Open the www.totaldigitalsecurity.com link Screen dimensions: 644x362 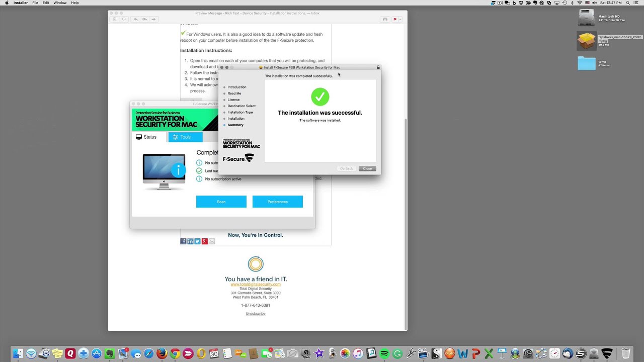tap(256, 284)
